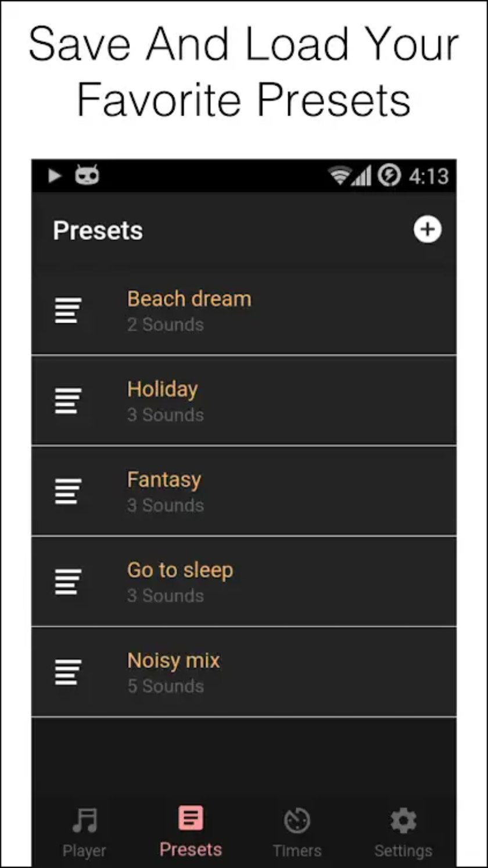Load the Beach dream preset
This screenshot has width=488, height=868.
pyautogui.click(x=244, y=310)
